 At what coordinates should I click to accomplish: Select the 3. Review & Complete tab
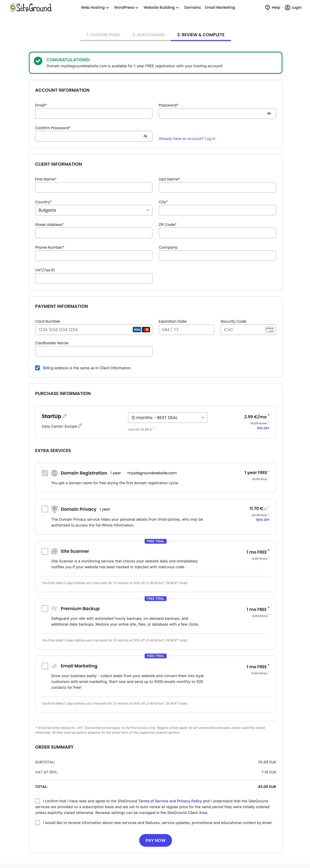pyautogui.click(x=201, y=35)
